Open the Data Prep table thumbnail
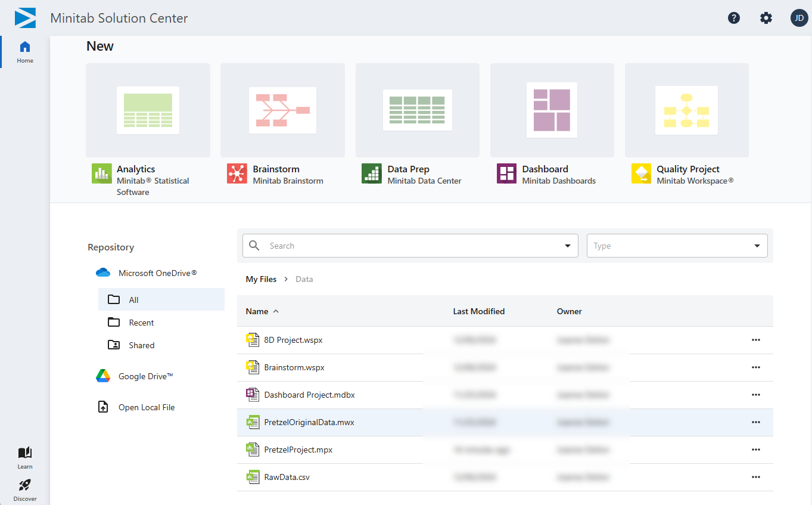 [418, 110]
